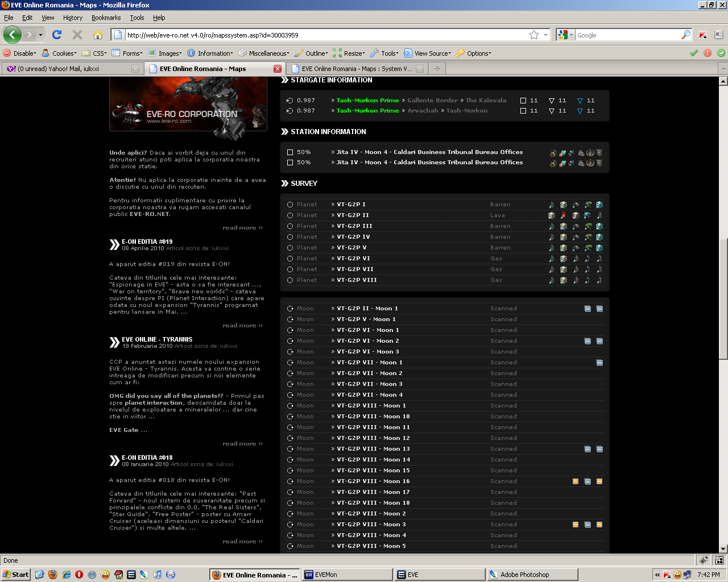Viewport: 728px width, 582px height.
Task: Open The Kalevala region link
Action: click(486, 101)
